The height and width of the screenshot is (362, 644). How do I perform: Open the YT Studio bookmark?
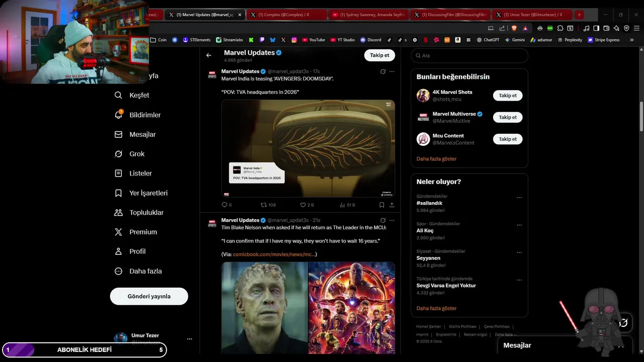(342, 40)
